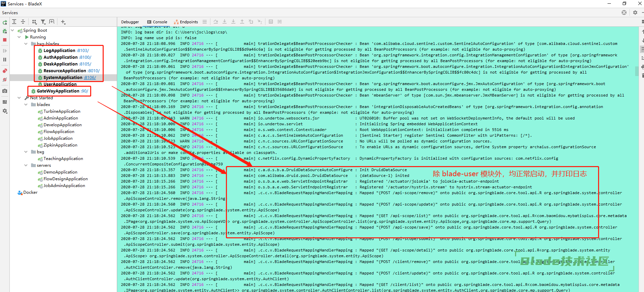Collapse the Spring Boot tree node

pos(12,30)
